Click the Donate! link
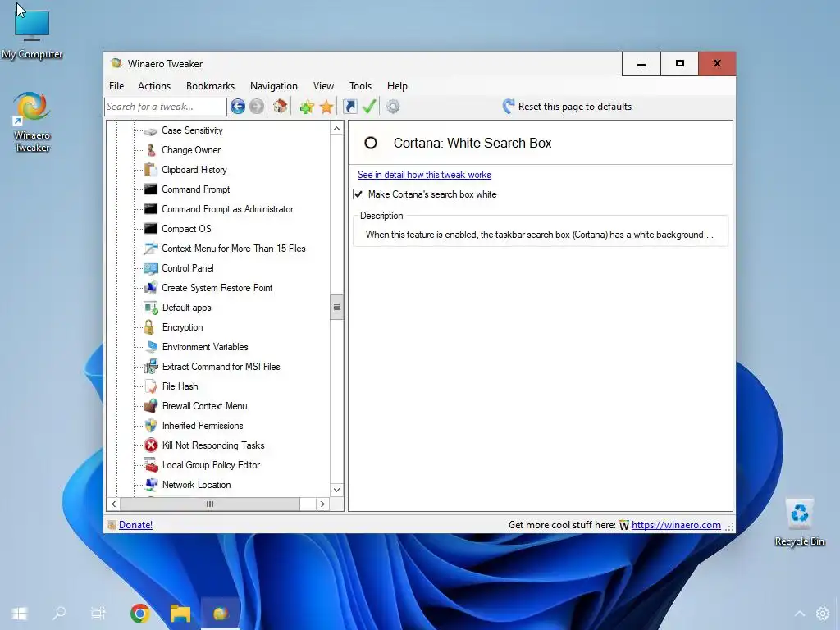 point(135,525)
